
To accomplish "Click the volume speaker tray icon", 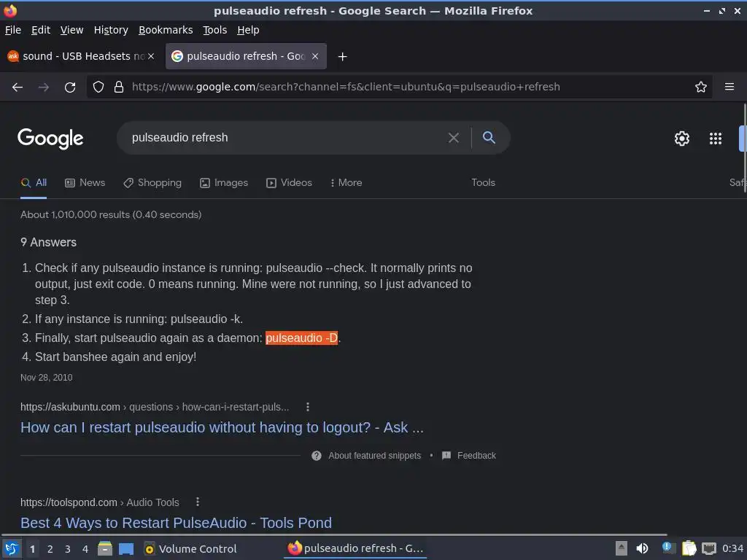I will (x=642, y=548).
